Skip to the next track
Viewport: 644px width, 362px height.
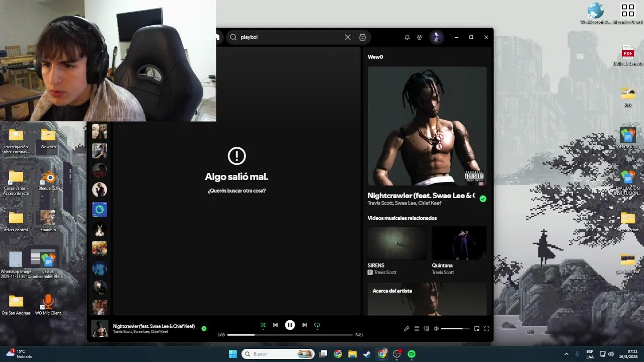304,325
